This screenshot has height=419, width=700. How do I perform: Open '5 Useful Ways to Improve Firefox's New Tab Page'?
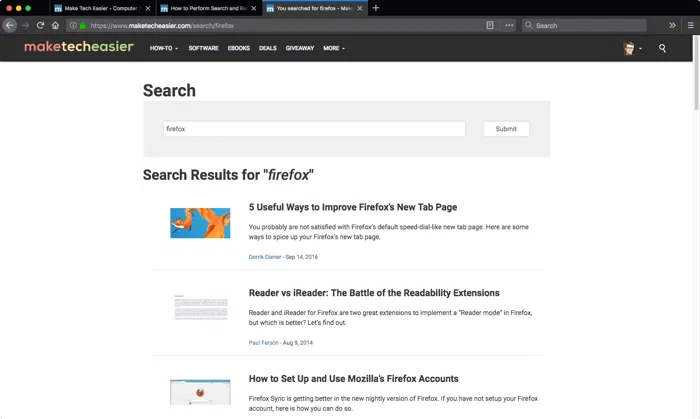353,207
